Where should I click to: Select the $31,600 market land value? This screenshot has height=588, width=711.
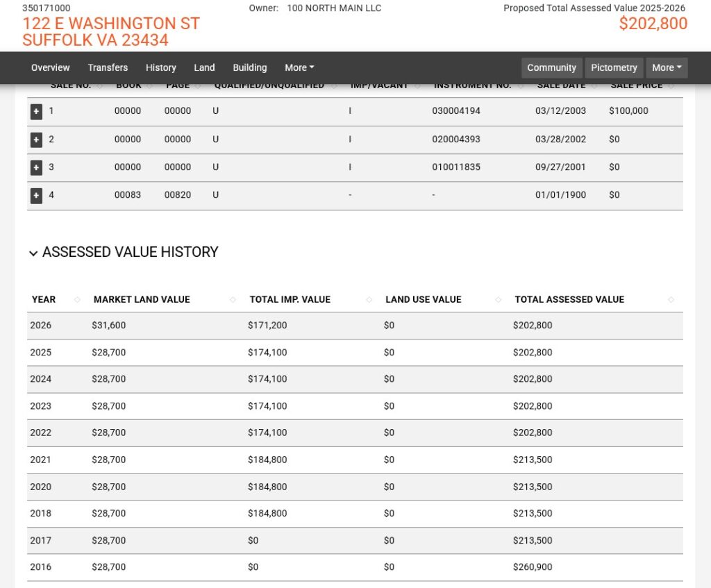coord(109,326)
